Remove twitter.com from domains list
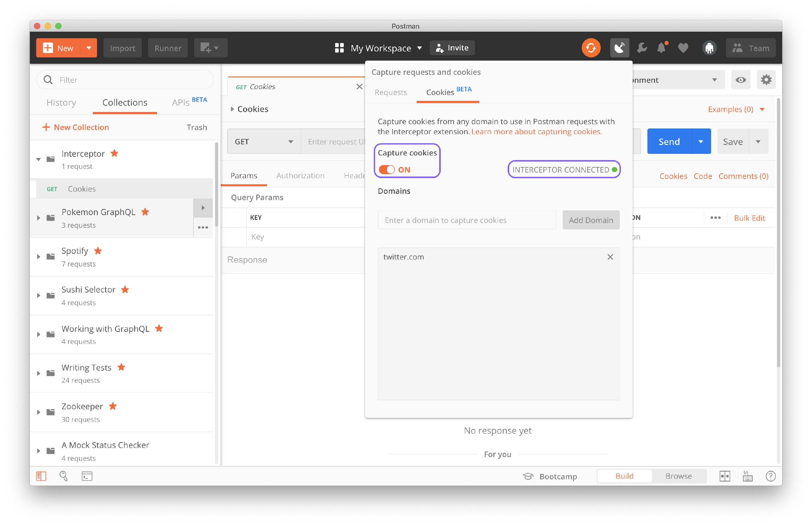812x525 pixels. click(x=610, y=257)
